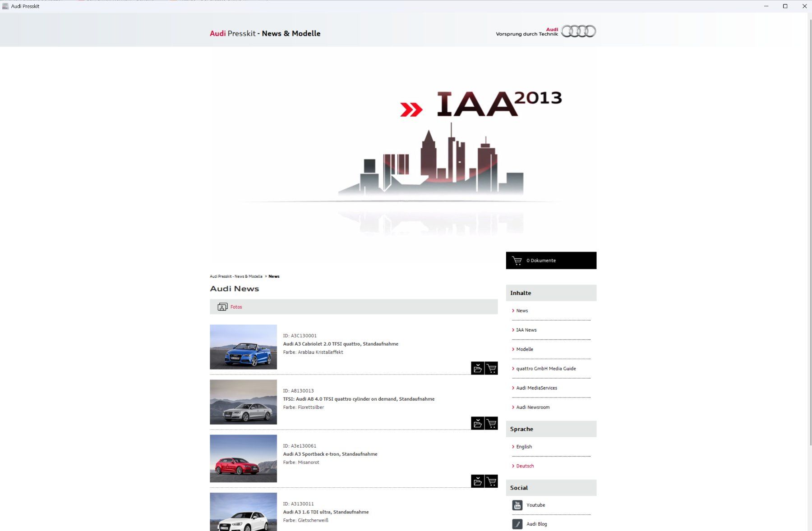Open the 0 Dokumente cart button
Viewport: 812px width, 531px height.
point(551,261)
